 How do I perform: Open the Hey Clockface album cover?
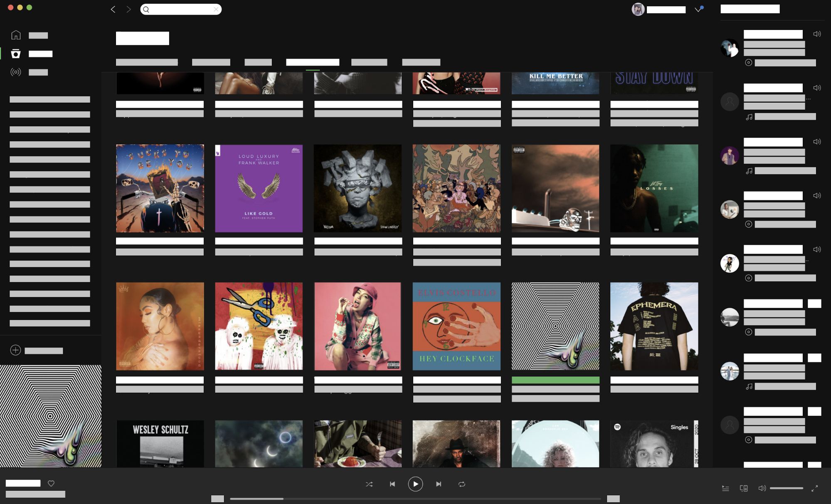pyautogui.click(x=456, y=326)
